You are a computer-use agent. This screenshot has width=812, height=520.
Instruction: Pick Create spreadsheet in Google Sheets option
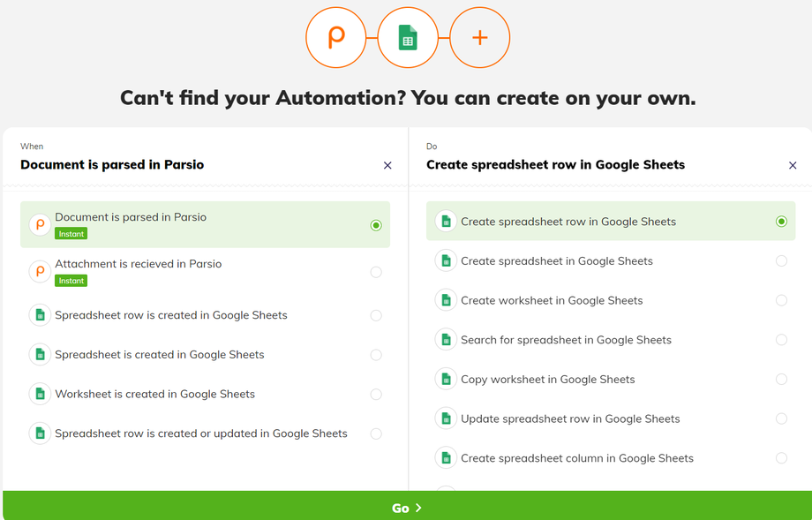tap(557, 261)
